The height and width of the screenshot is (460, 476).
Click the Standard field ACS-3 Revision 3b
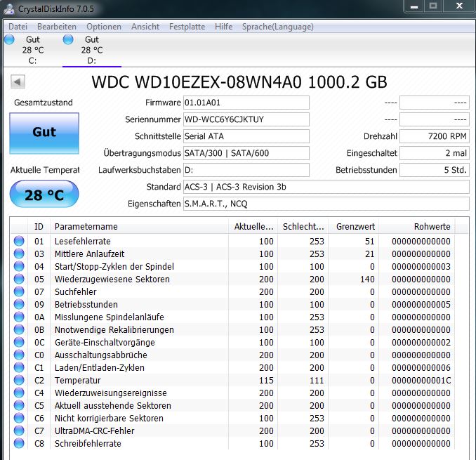[x=326, y=187]
